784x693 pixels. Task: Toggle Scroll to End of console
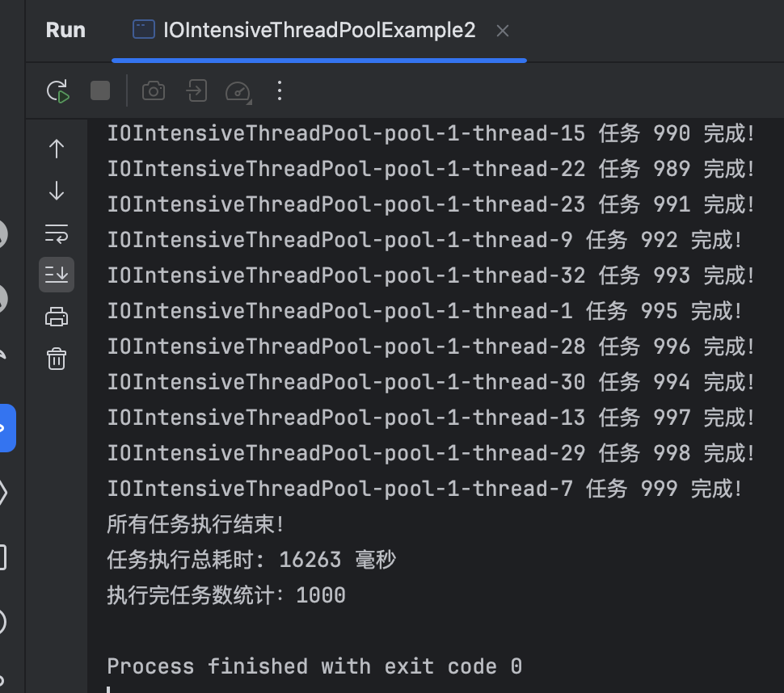[x=57, y=275]
